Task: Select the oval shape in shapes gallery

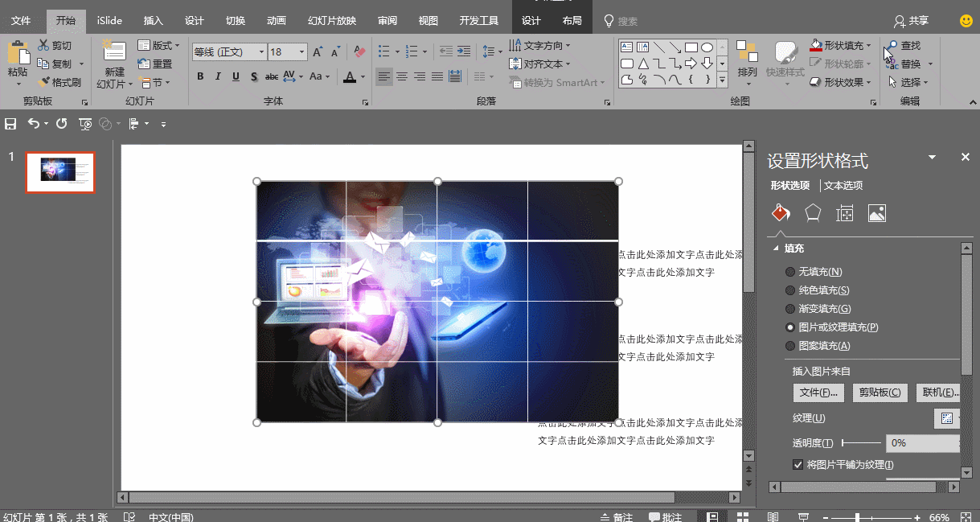Action: point(707,47)
